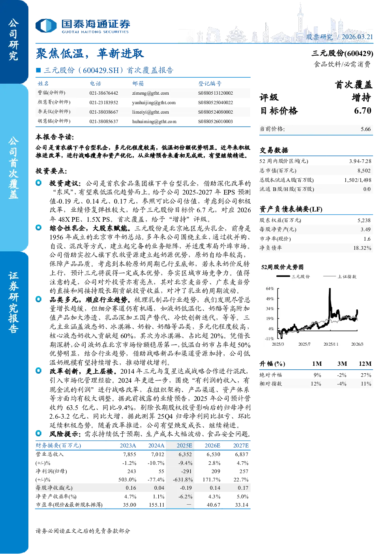Click the 52周股价走势图 chart title

(282, 267)
